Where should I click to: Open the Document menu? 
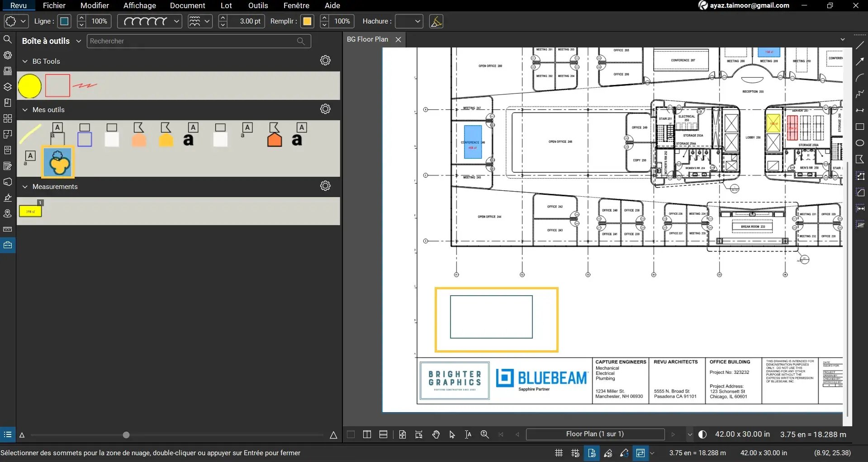(x=188, y=5)
